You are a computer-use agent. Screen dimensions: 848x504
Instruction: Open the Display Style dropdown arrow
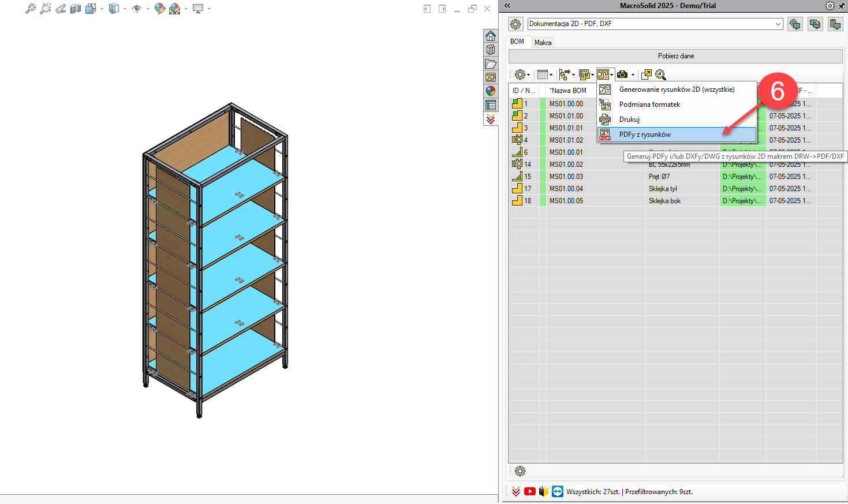click(x=125, y=9)
